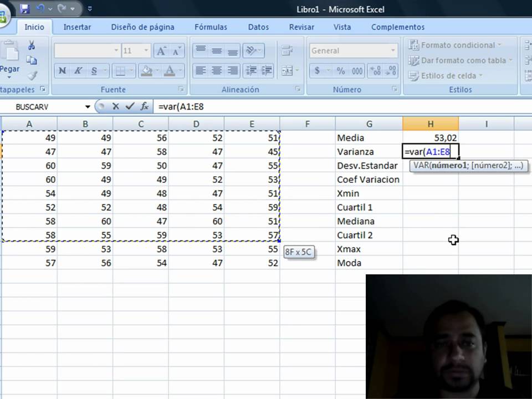Open the font name dropdown
The height and width of the screenshot is (399, 532).
116,50
